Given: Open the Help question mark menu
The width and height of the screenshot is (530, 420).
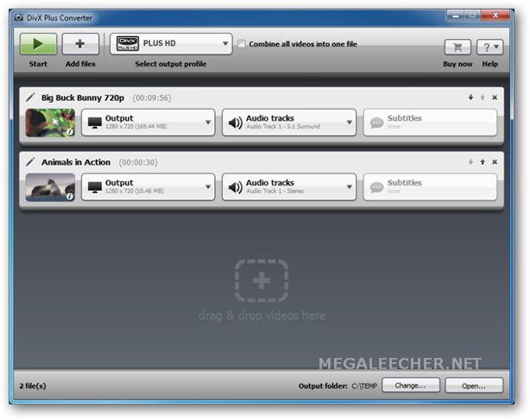Looking at the screenshot, I should coord(489,47).
